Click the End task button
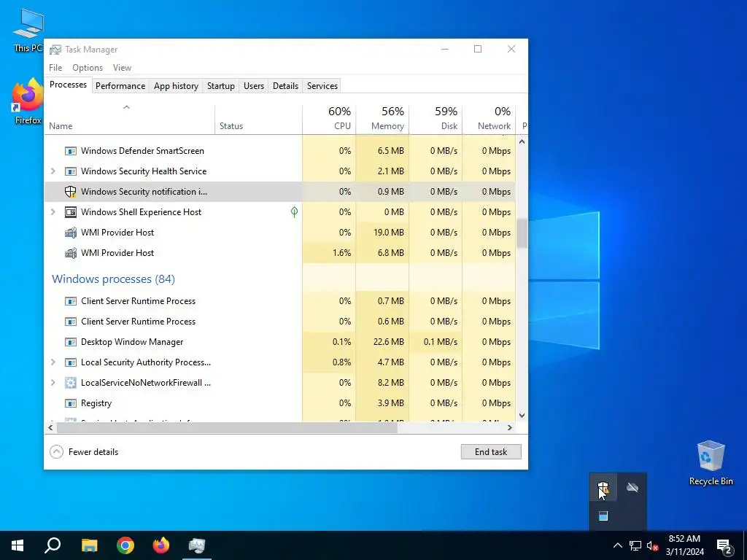 click(x=491, y=452)
